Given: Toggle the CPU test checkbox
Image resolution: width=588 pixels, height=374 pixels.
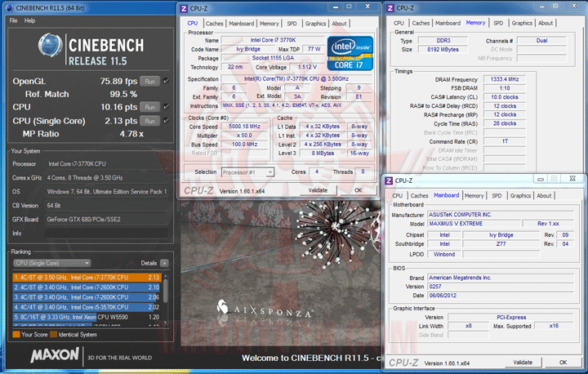Looking at the screenshot, I should [x=166, y=106].
